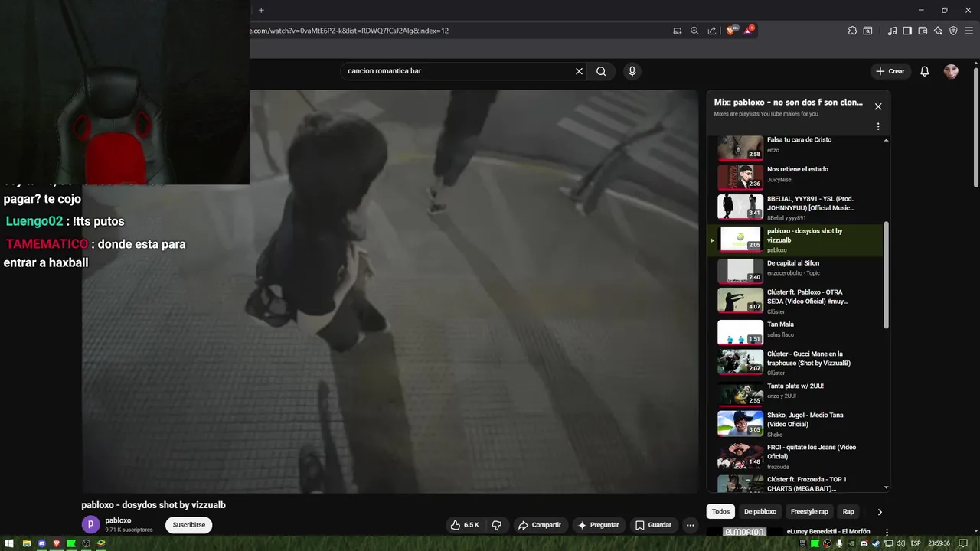Click the install app icon in address bar
This screenshot has height=551, width=980.
tap(677, 31)
